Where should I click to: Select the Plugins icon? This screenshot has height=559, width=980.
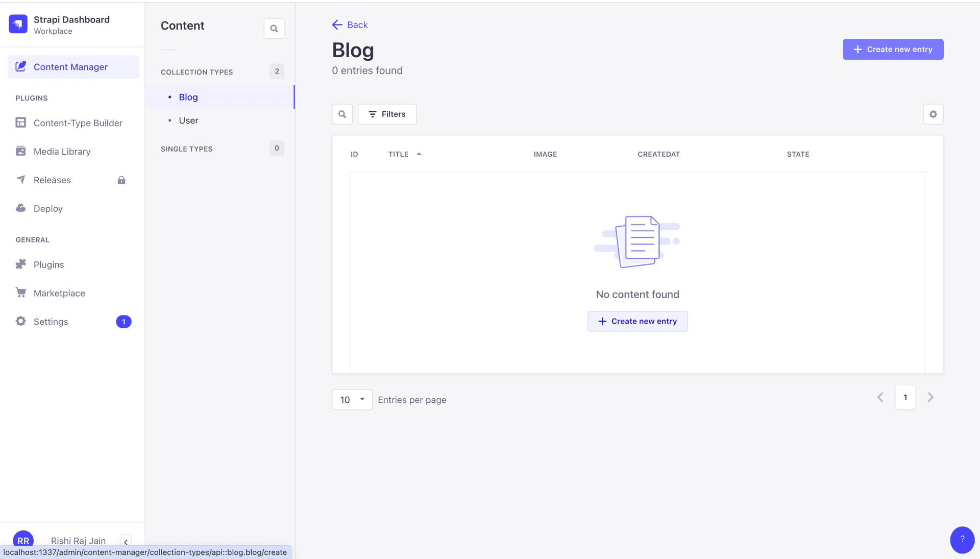[20, 264]
